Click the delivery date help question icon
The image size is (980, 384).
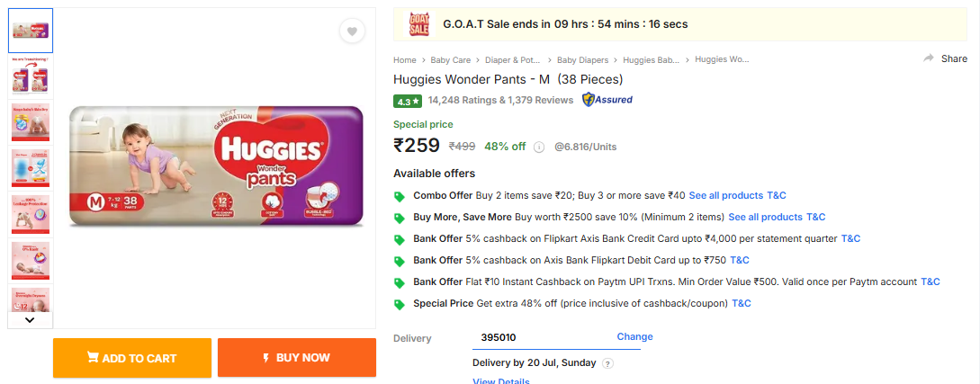coord(607,363)
